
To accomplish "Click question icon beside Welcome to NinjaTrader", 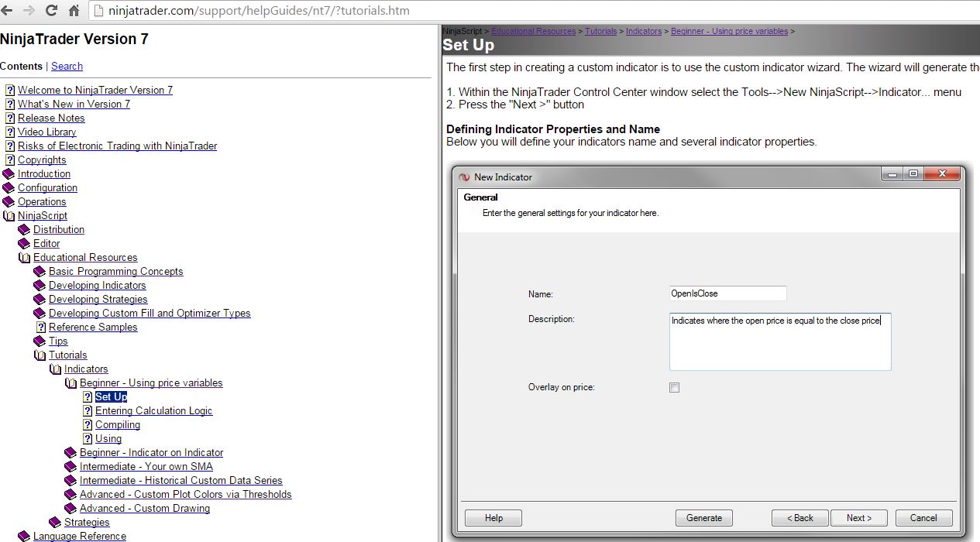I will pos(10,90).
